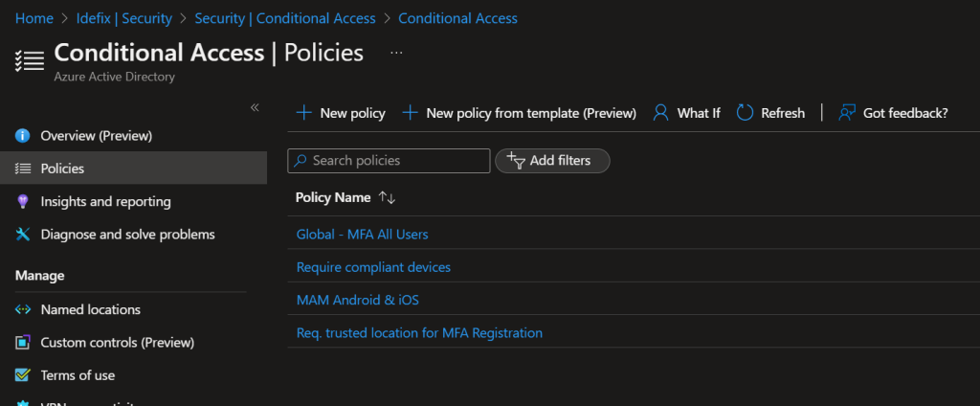Image resolution: width=980 pixels, height=406 pixels.
Task: Open Got feedback? link
Action: pyautogui.click(x=893, y=113)
